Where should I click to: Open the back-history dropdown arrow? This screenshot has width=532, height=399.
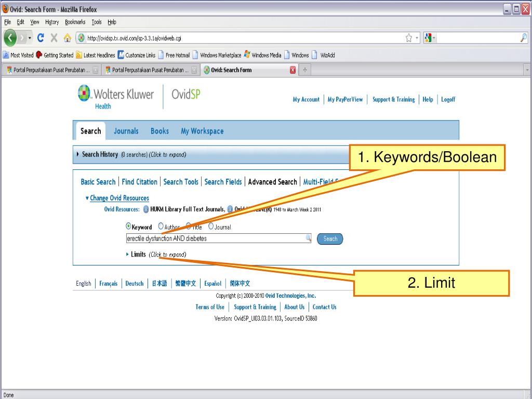30,37
